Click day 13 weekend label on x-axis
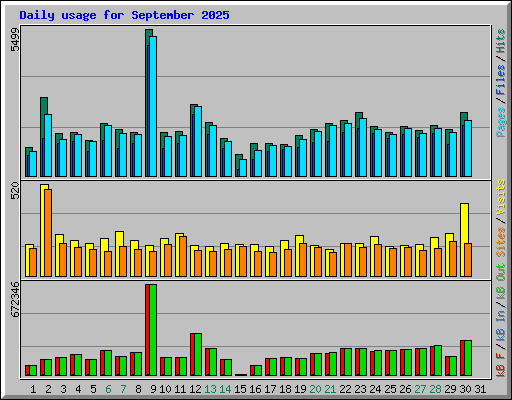The width and height of the screenshot is (512, 400). point(210,389)
